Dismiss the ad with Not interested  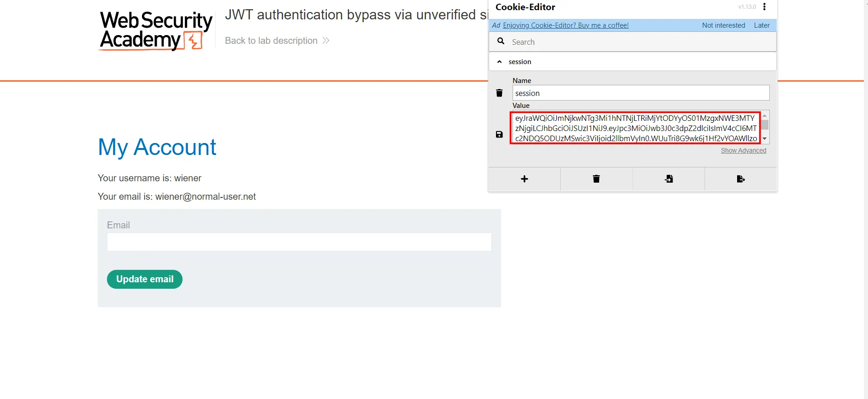723,25
